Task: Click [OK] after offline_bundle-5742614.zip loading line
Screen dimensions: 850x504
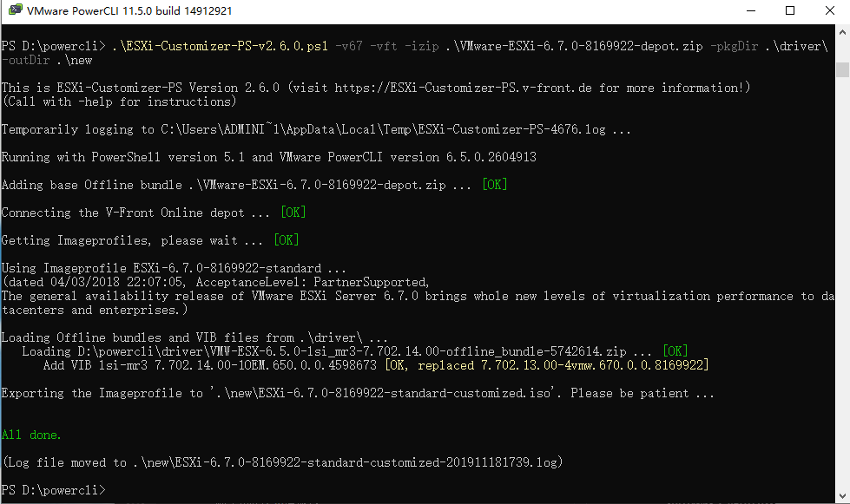Action: point(675,350)
